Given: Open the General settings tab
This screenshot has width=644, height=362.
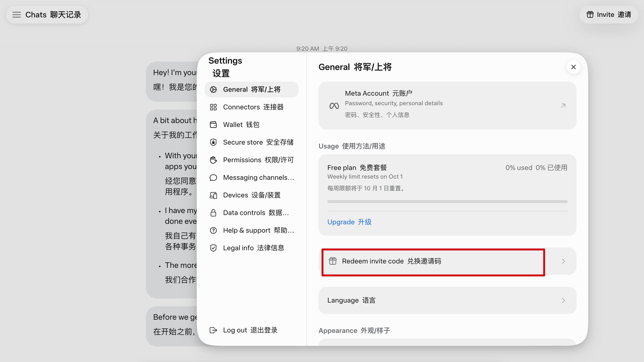Looking at the screenshot, I should pyautogui.click(x=252, y=89).
